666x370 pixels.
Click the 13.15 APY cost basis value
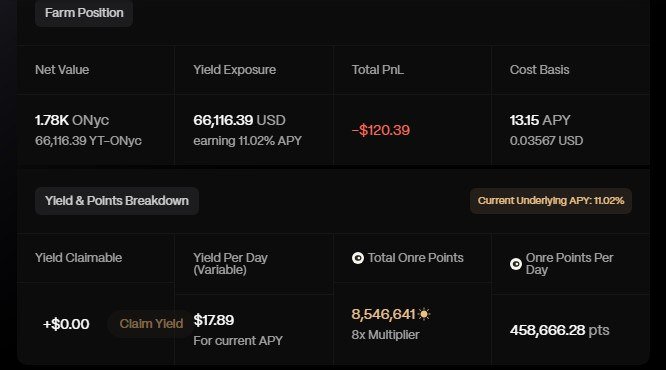point(540,120)
